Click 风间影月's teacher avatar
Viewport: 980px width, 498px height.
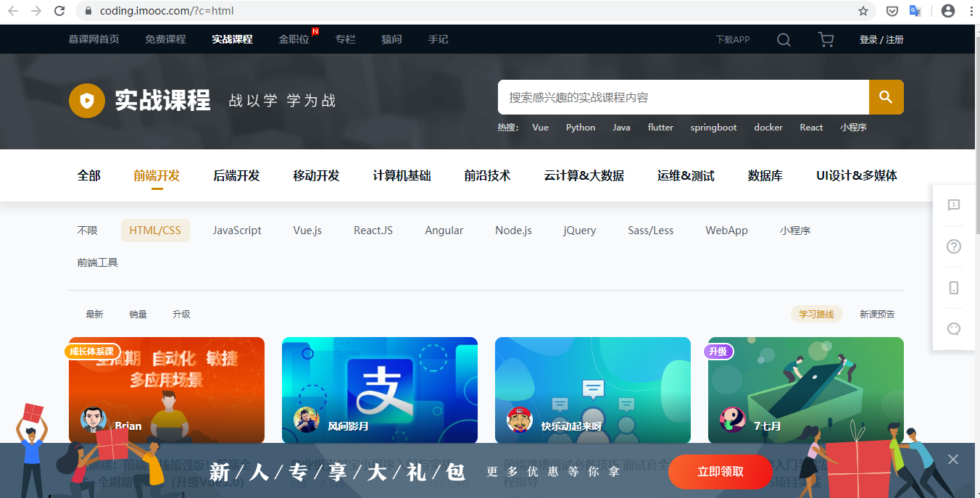(307, 420)
